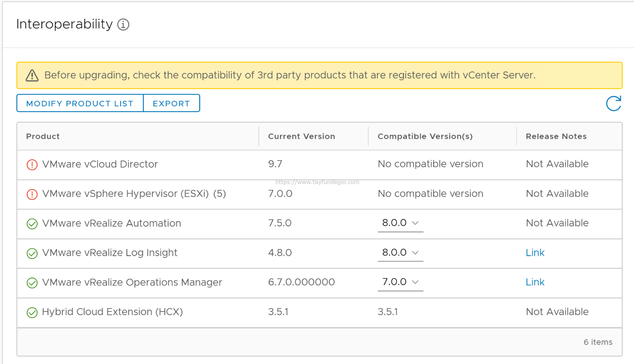This screenshot has height=364, width=634.
Task: Click current version 6.7.0.000000 cell
Action: 301,282
